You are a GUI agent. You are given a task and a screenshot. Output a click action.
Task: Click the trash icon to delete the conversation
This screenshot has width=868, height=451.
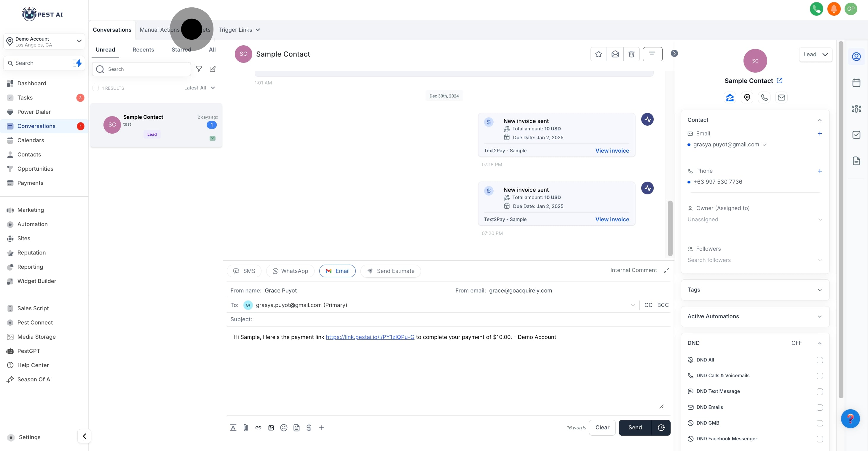tap(631, 54)
